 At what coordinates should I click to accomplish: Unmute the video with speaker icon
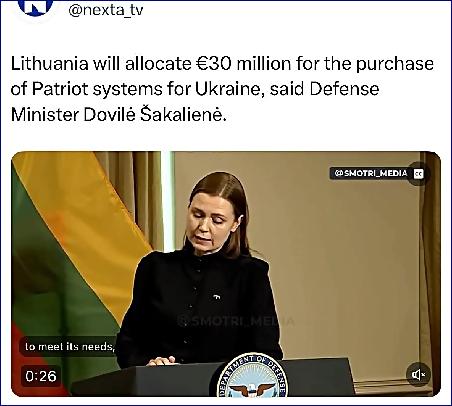pyautogui.click(x=419, y=375)
